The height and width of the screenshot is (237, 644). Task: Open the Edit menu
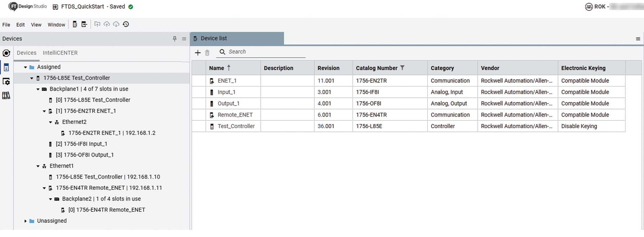pyautogui.click(x=20, y=25)
